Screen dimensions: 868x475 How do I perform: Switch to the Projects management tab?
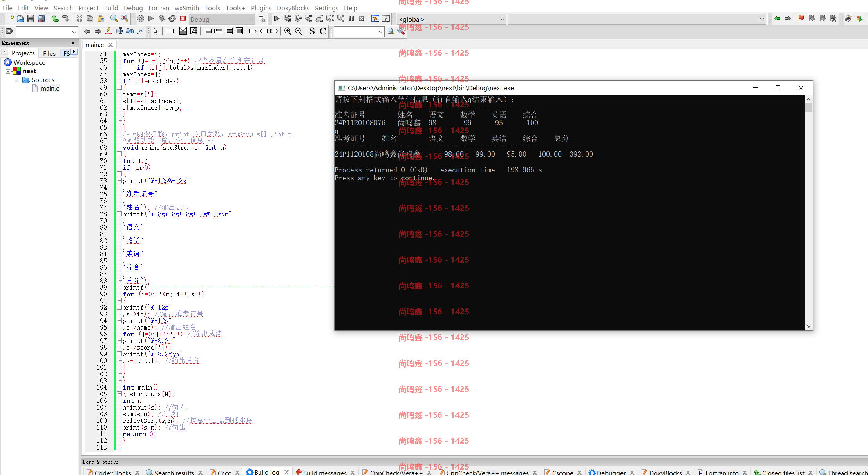click(23, 53)
